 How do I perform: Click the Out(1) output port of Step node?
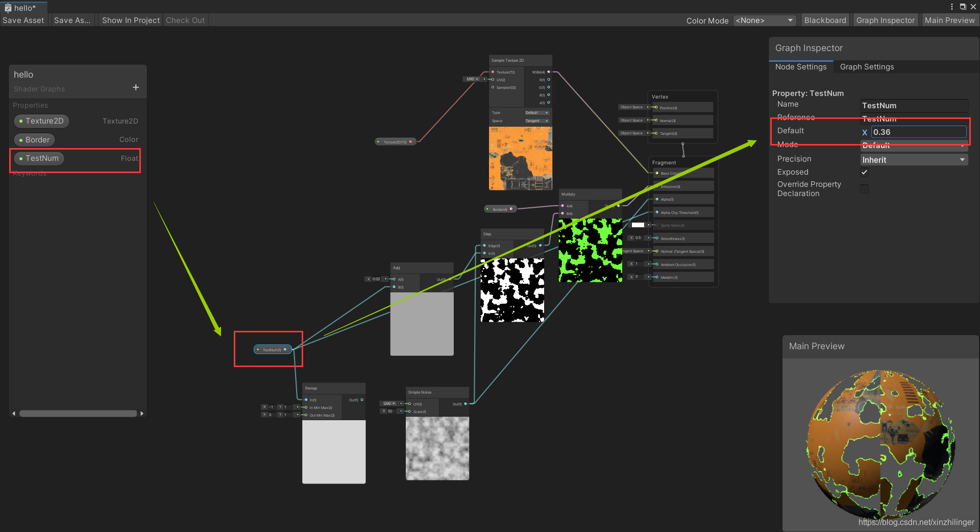(541, 246)
